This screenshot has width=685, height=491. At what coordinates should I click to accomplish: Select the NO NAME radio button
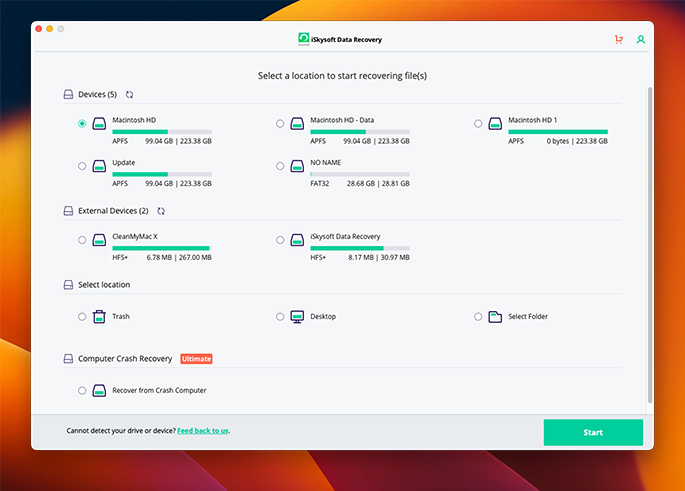[x=280, y=166]
